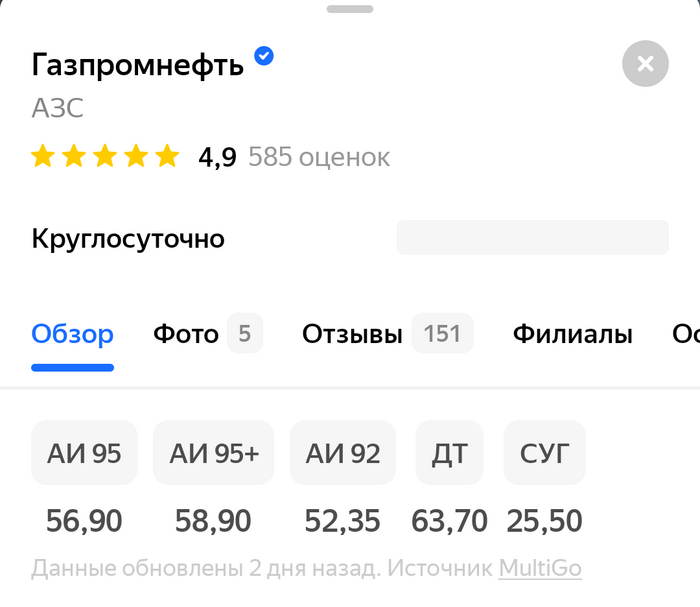
Task: Open the 585 оценок ratings link
Action: click(319, 157)
